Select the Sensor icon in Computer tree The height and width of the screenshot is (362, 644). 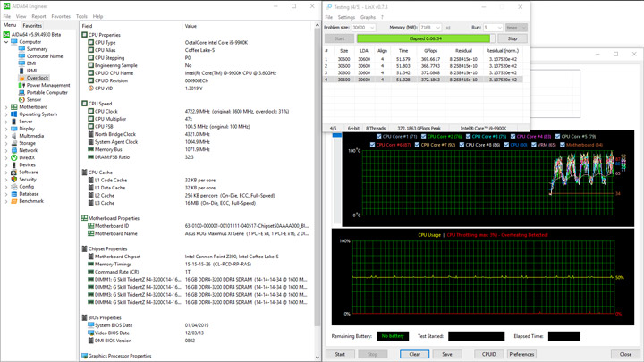click(22, 100)
